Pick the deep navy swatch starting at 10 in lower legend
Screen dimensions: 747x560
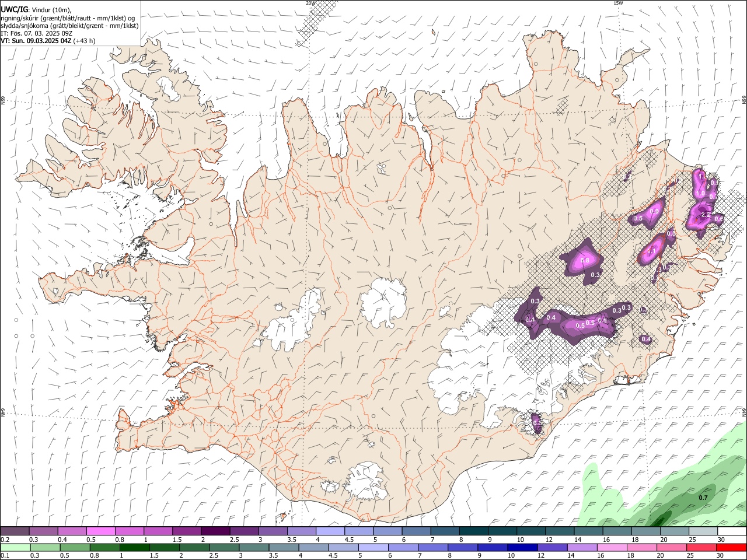(522, 548)
